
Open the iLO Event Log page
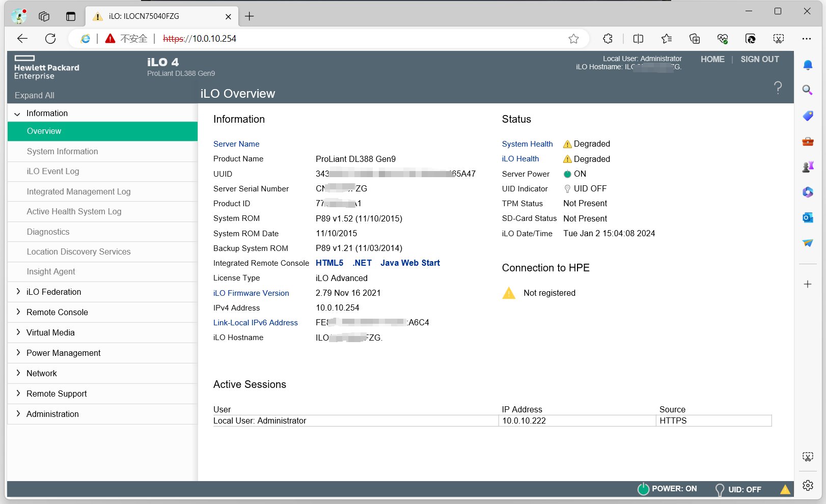(x=53, y=172)
